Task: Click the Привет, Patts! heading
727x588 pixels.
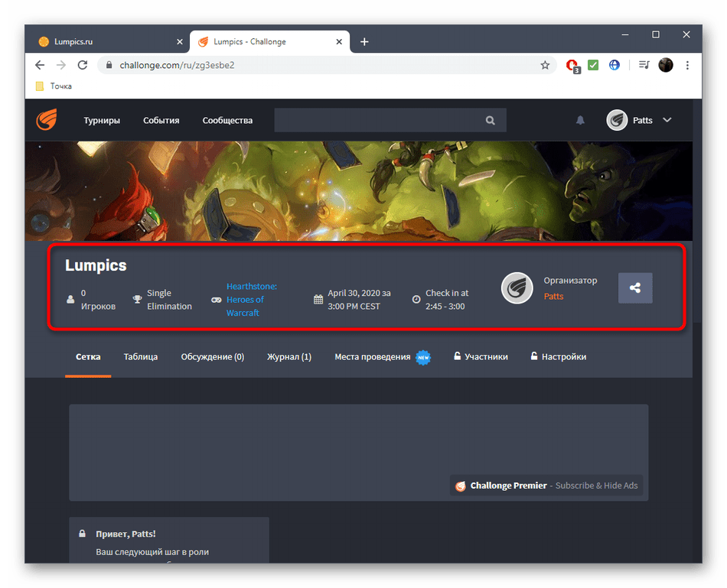Action: coord(126,534)
